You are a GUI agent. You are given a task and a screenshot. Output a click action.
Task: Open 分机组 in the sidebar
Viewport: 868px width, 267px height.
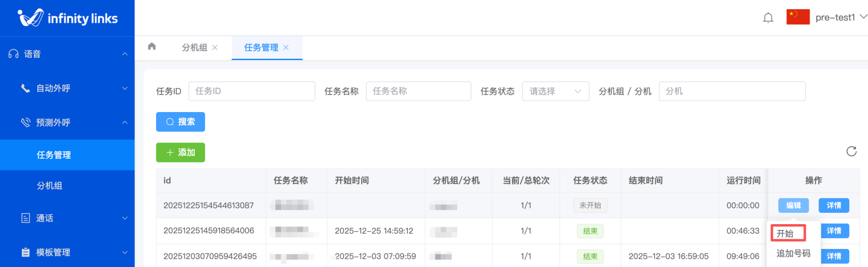pos(50,185)
